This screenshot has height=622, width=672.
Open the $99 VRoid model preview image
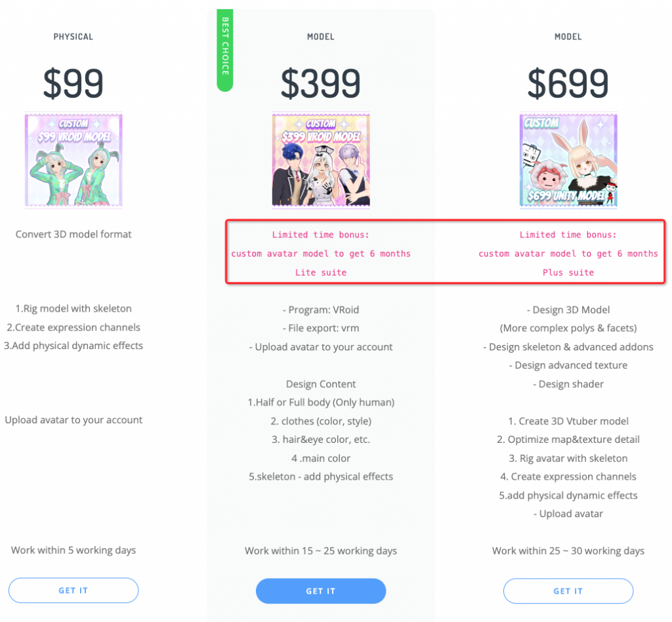tap(73, 159)
